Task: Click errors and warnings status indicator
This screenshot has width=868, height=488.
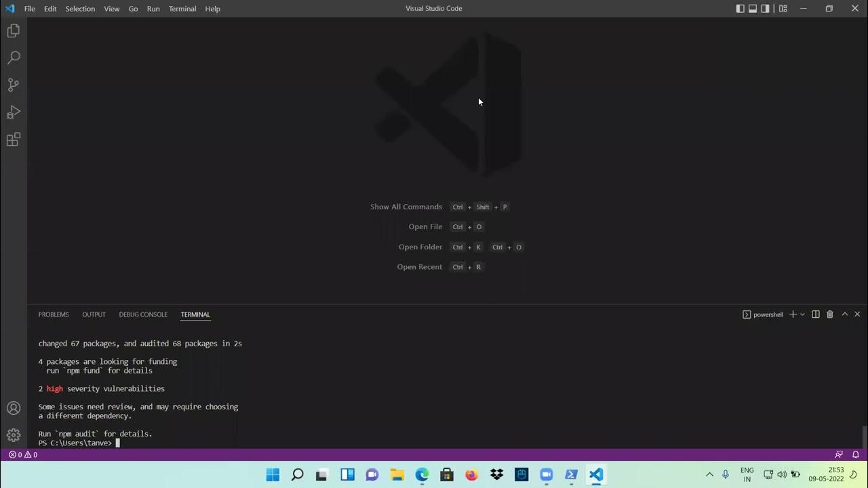Action: [x=23, y=455]
